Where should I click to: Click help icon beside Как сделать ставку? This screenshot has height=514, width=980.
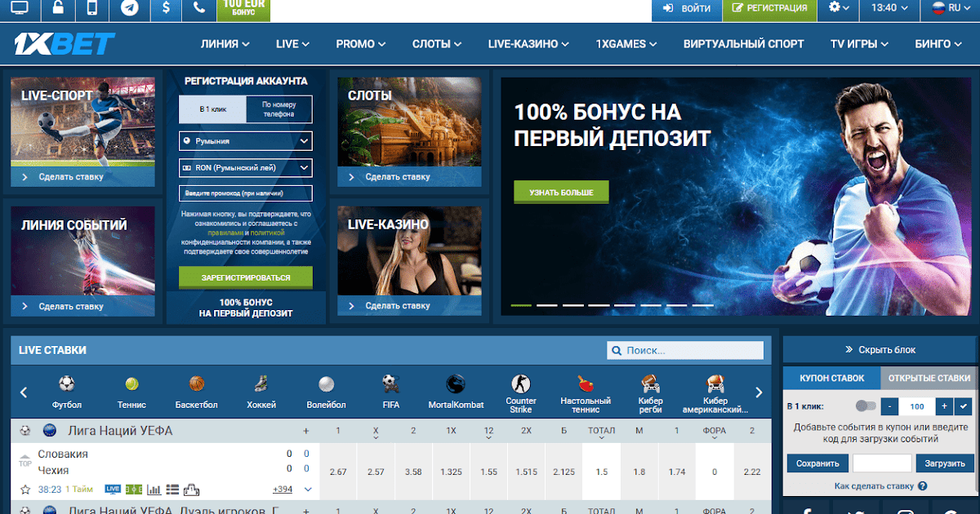(x=923, y=486)
